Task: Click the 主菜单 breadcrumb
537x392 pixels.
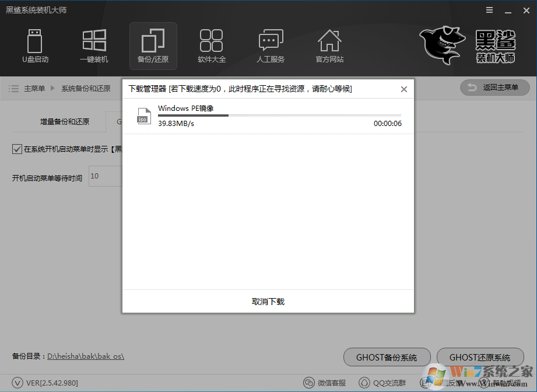Action: [34, 89]
